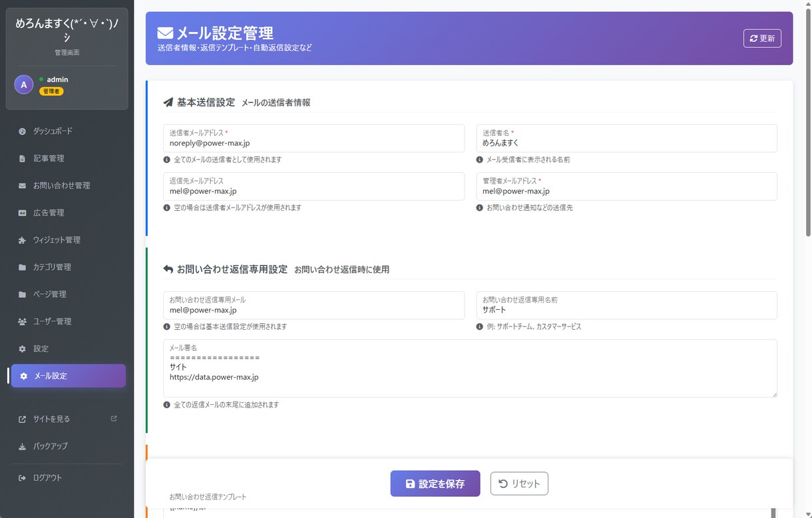
Task: Click the 更新 refresh button
Action: tap(762, 39)
